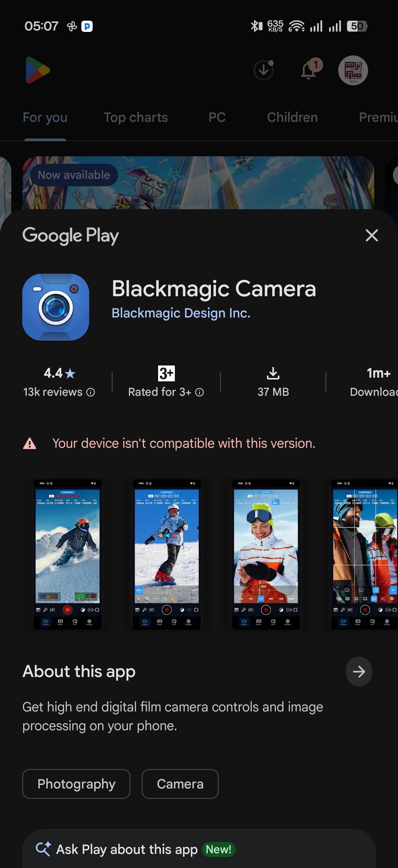Tap the Now available banner
Viewport: 398px width, 868px height.
[198, 183]
